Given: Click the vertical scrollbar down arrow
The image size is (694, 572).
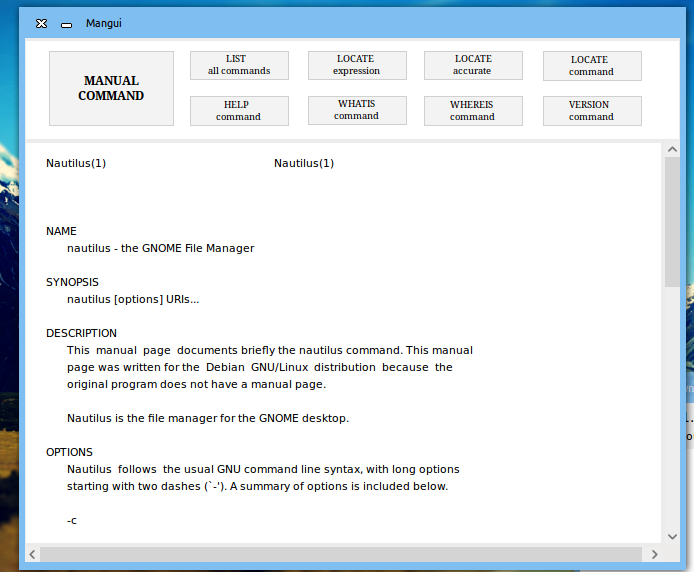Looking at the screenshot, I should tap(672, 537).
